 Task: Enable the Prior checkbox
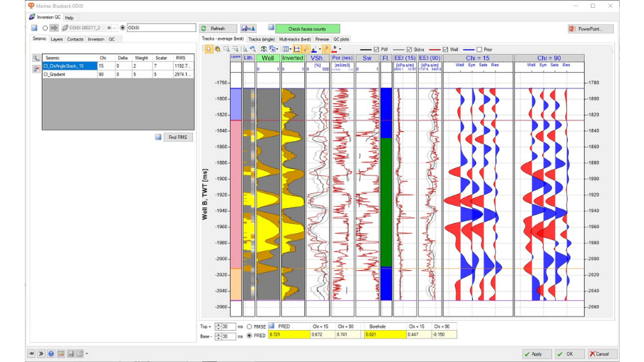click(x=479, y=49)
